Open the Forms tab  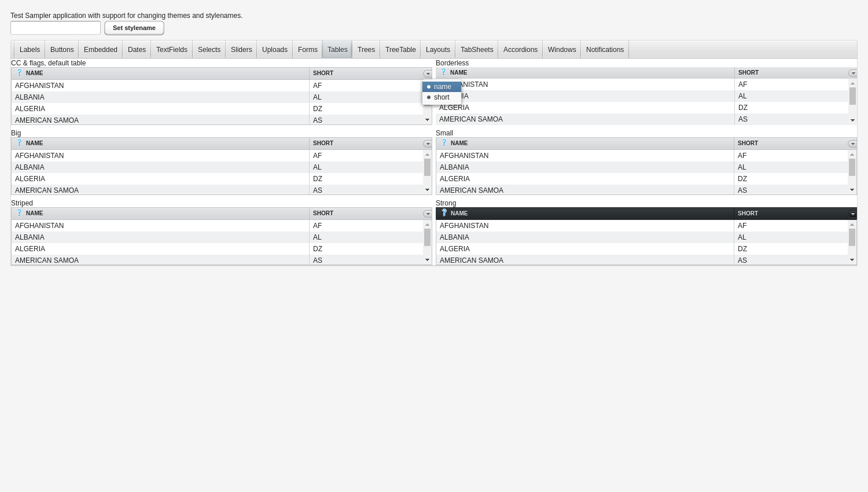pos(308,50)
